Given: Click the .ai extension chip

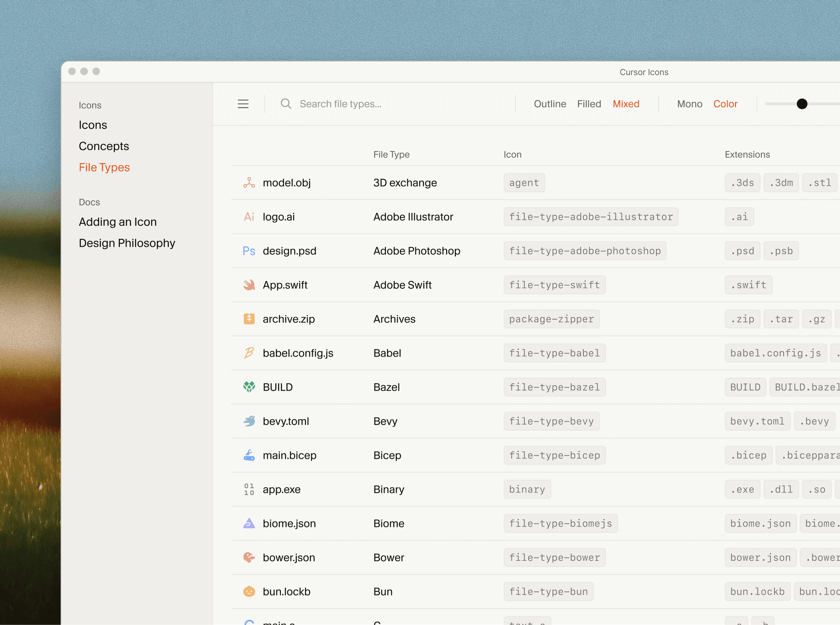Looking at the screenshot, I should click(x=739, y=217).
